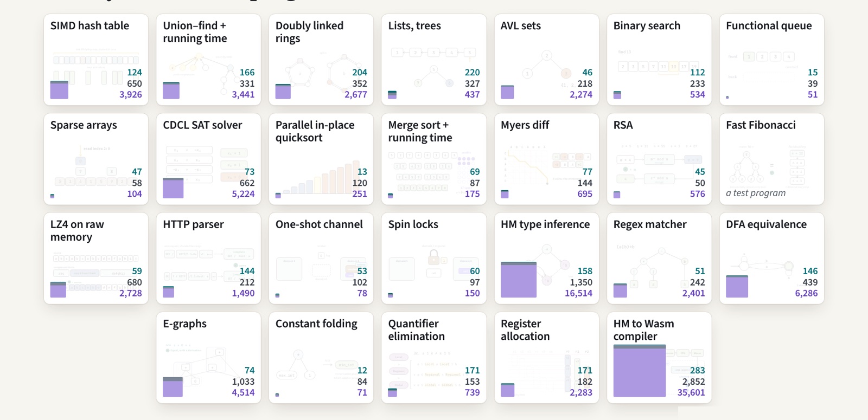Click the LZ4 on raw memory card
868x420 pixels.
coord(96,259)
